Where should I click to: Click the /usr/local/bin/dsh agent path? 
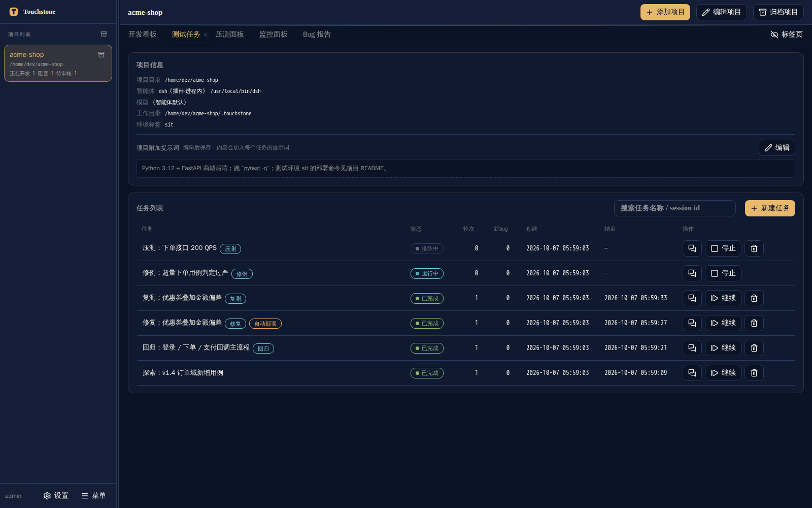coord(235,91)
